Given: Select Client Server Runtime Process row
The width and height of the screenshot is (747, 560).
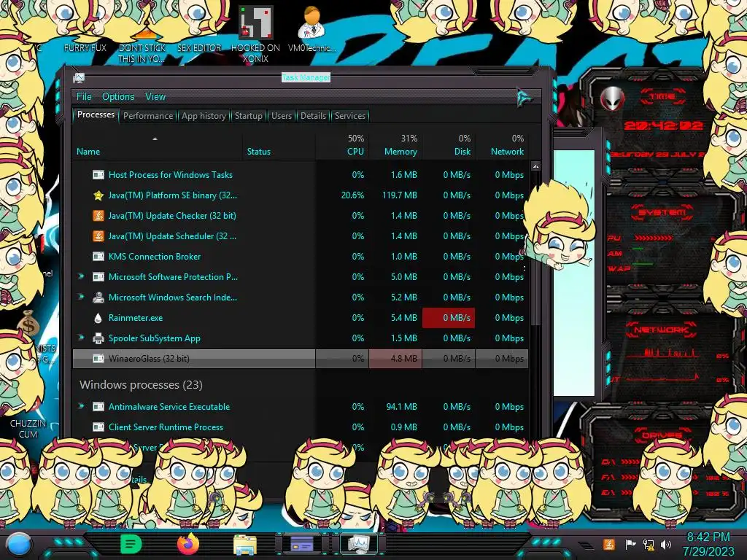Looking at the screenshot, I should tap(300, 427).
